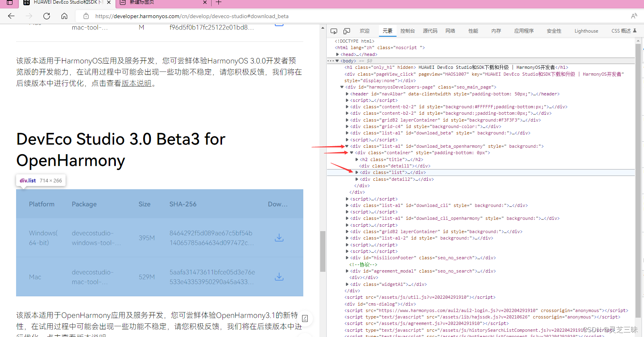644x337 pixels.
Task: Select the util.js script line
Action: point(420,297)
